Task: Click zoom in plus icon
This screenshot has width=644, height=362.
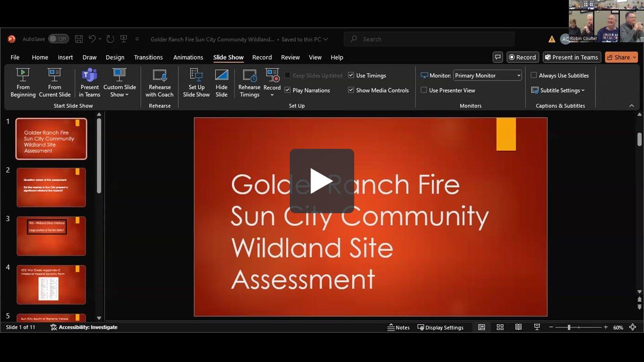Action: click(606, 327)
